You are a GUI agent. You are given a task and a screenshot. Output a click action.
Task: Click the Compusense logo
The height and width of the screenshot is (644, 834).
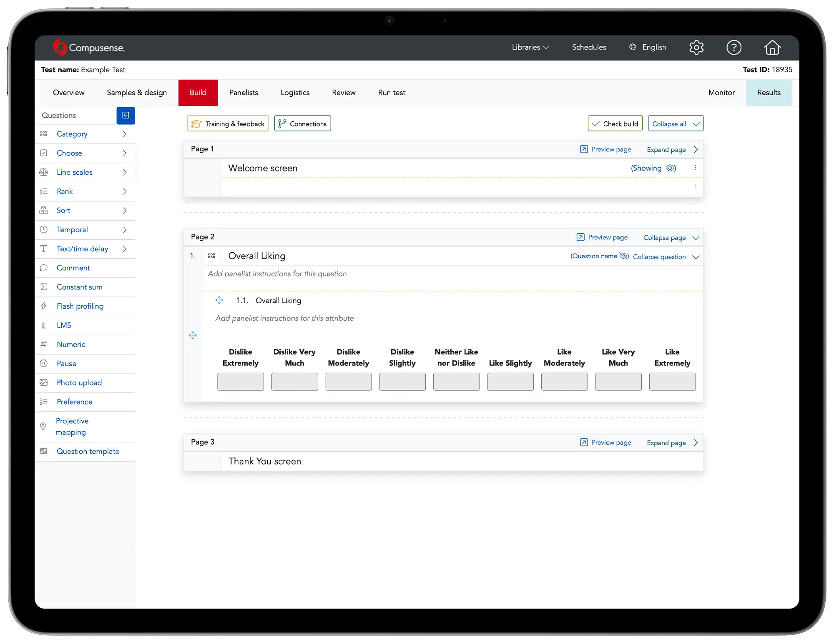(89, 48)
